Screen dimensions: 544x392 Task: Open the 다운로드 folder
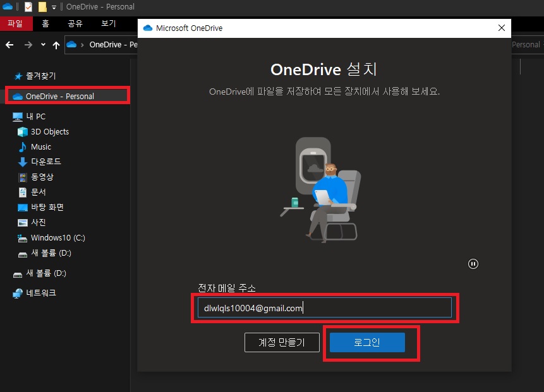click(x=46, y=162)
